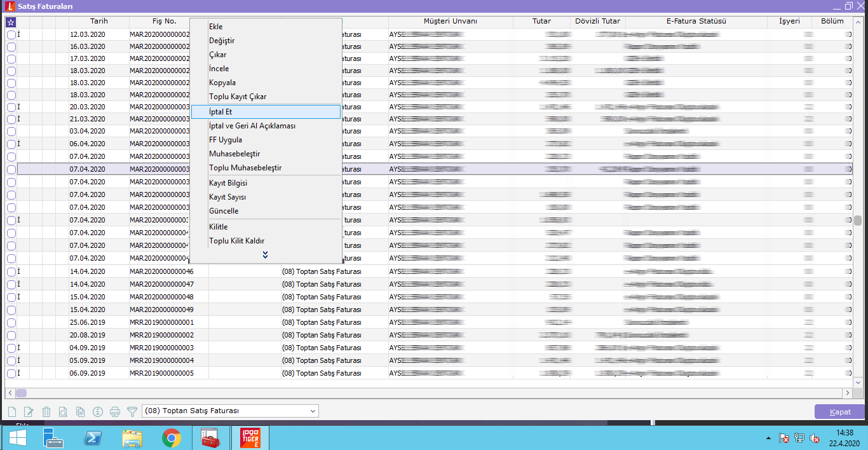
Task: Click the star icon in the column header
Action: [11, 22]
